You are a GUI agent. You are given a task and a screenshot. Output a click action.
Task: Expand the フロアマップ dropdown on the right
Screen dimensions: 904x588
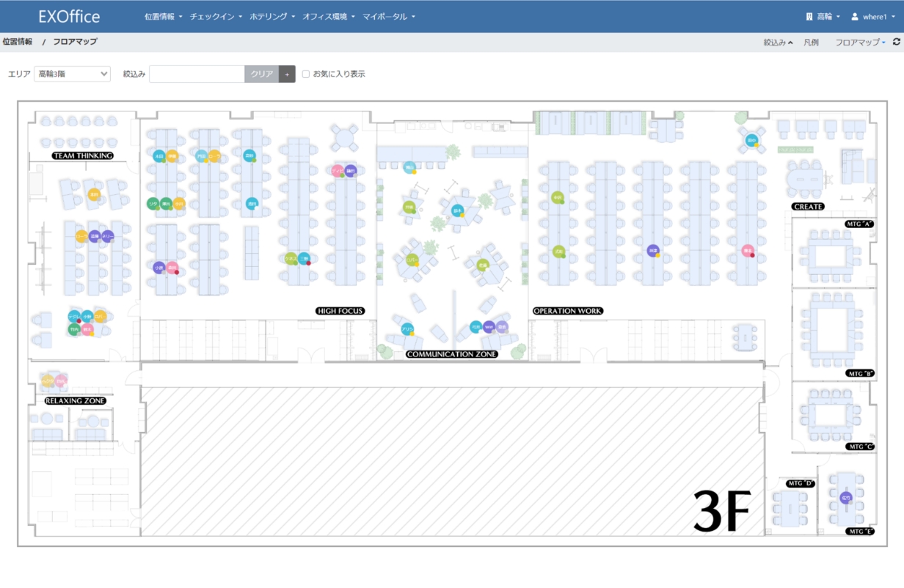(x=860, y=43)
